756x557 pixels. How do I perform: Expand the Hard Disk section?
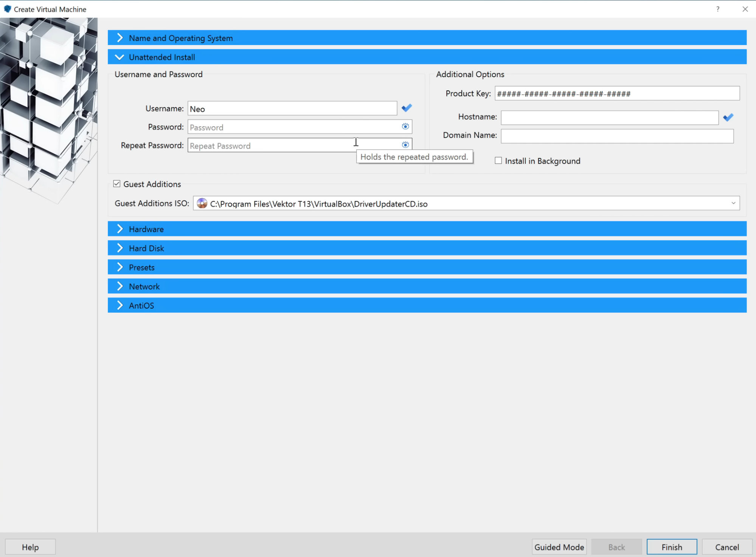(x=427, y=248)
